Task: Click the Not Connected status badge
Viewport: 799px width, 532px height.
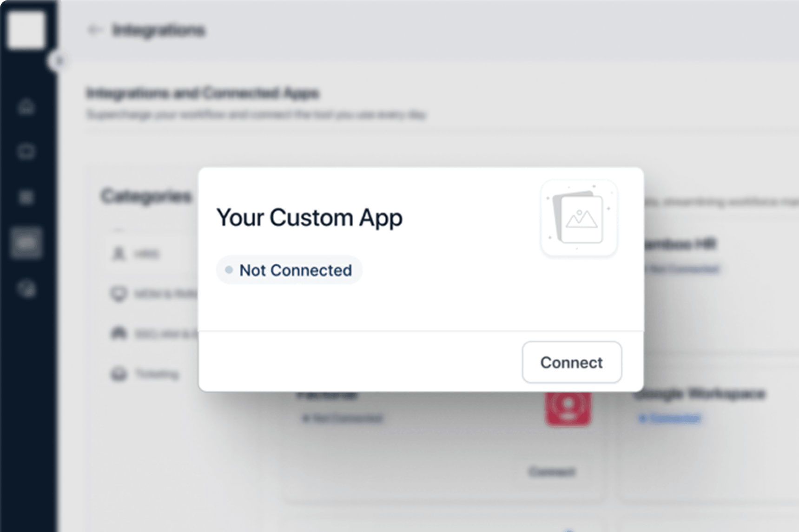Action: [289, 270]
